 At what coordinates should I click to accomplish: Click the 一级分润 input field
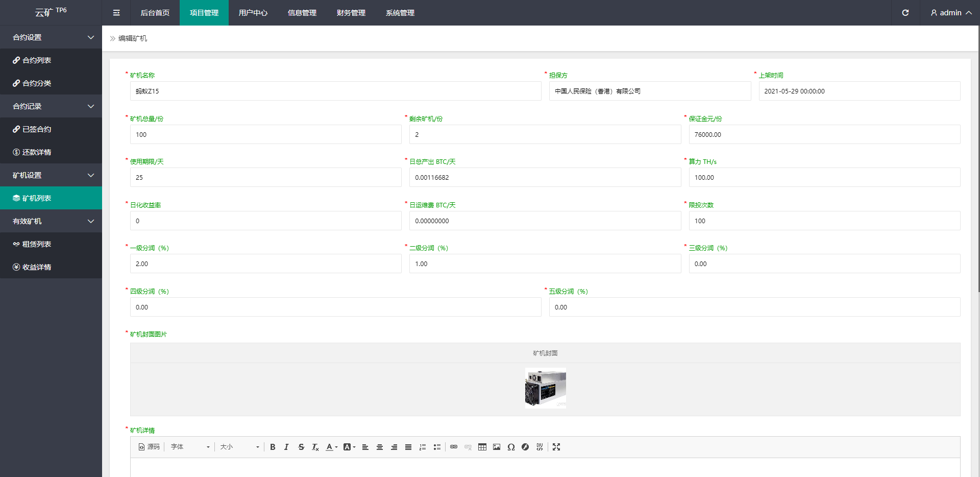click(266, 264)
